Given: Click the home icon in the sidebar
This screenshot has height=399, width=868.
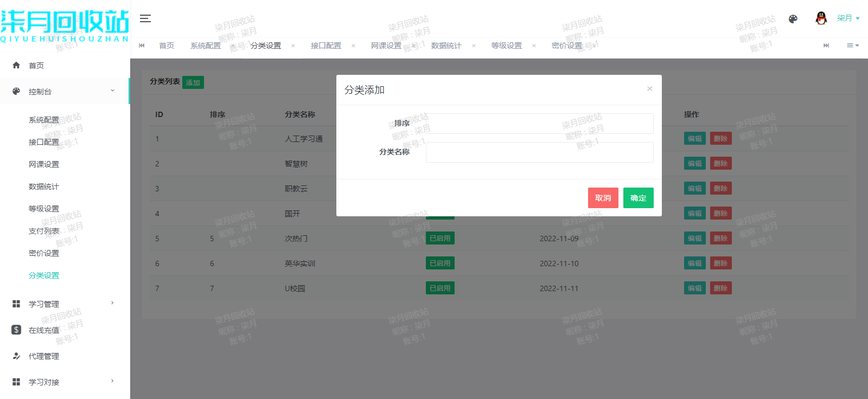Looking at the screenshot, I should [x=16, y=65].
